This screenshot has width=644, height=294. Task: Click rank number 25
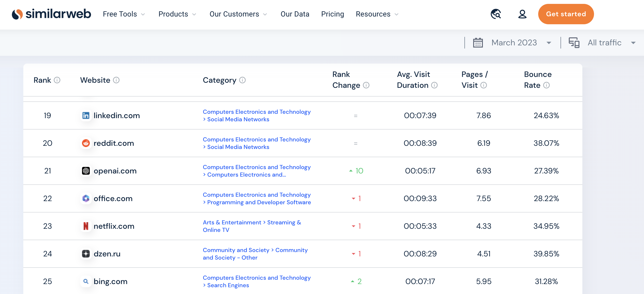[x=48, y=281]
